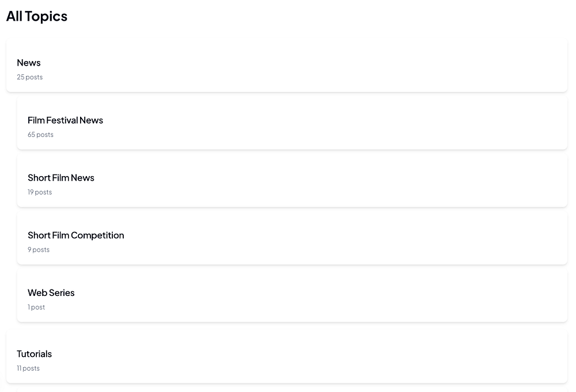
Task: Click the 11 posts label under Tutorials
Action: click(x=28, y=368)
